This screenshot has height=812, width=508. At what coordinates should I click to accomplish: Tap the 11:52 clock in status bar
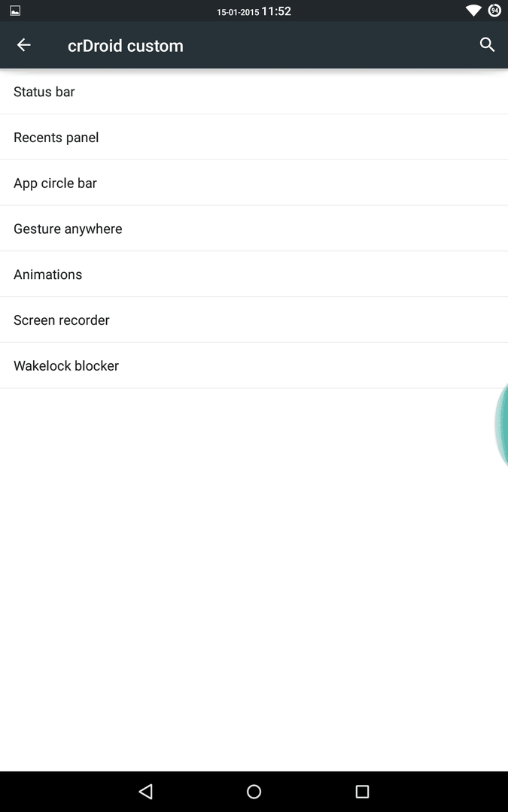(x=275, y=11)
